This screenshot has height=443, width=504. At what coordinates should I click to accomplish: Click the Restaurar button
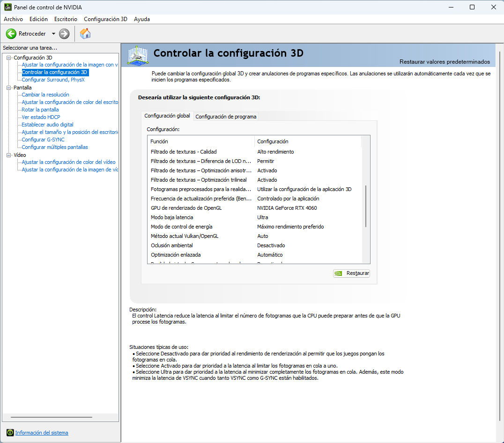pyautogui.click(x=351, y=273)
